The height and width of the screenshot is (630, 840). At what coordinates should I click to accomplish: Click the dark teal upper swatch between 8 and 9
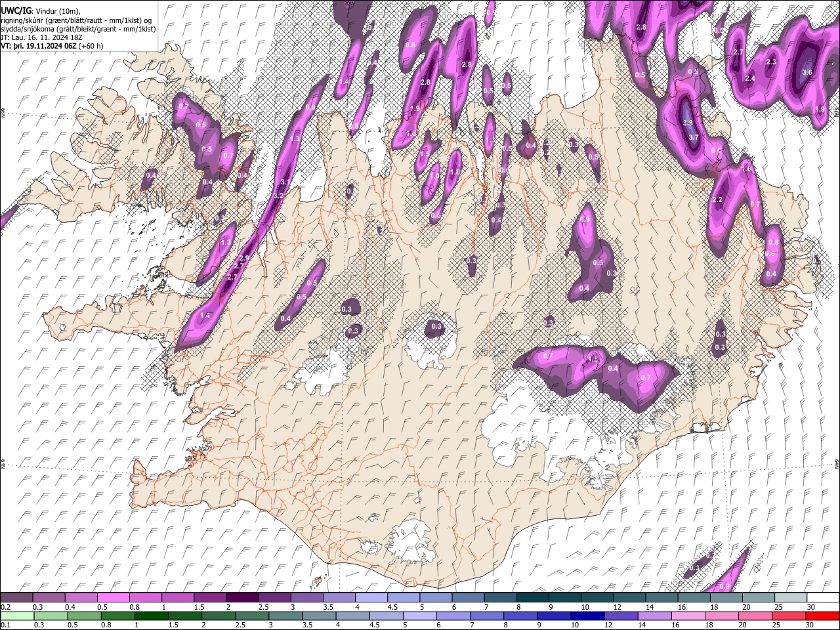pos(532,597)
